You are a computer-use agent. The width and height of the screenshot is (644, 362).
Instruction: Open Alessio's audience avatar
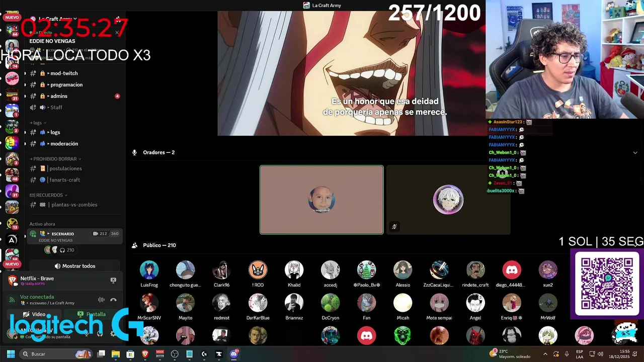click(x=403, y=270)
